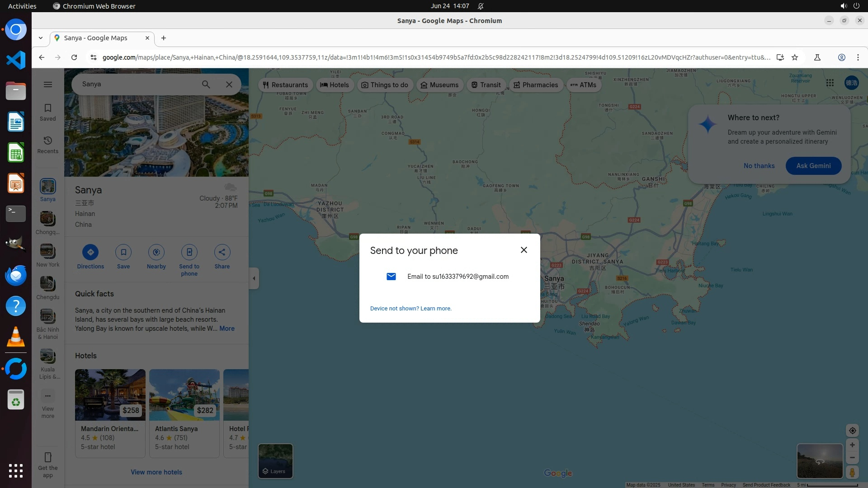Viewport: 868px width, 488px height.
Task: Click the Nearby icon button
Action: coord(156,252)
